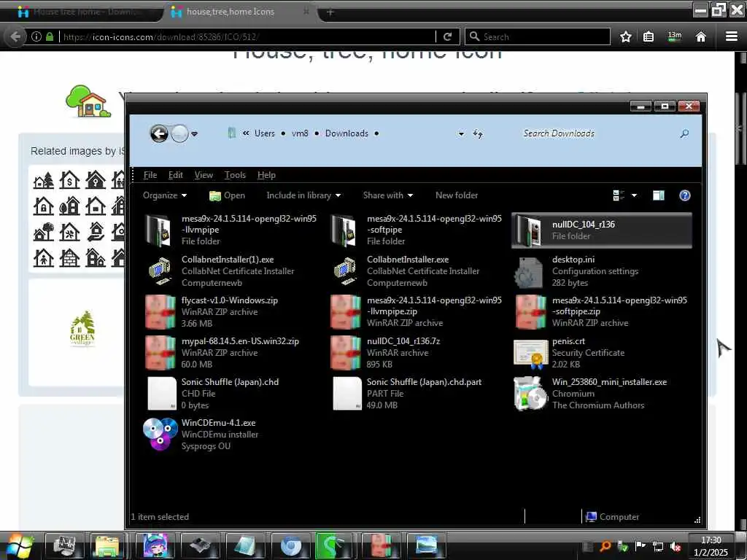Viewport: 747px width, 560px height.
Task: Click the muted volume tray icon
Action: tap(675, 546)
